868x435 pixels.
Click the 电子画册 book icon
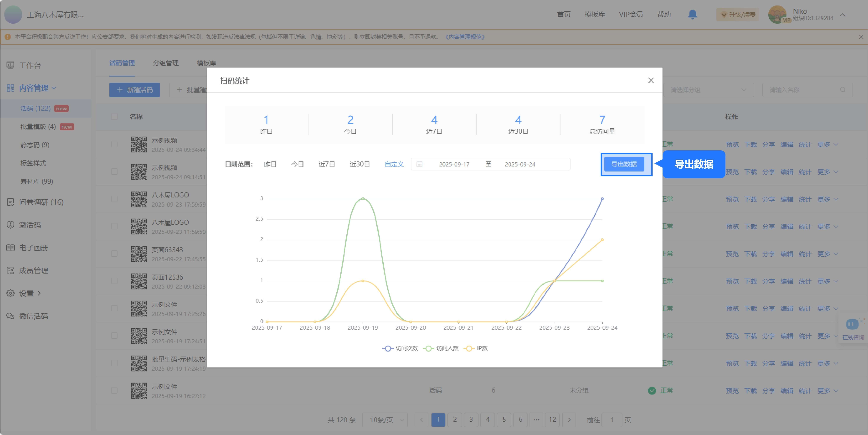click(10, 248)
